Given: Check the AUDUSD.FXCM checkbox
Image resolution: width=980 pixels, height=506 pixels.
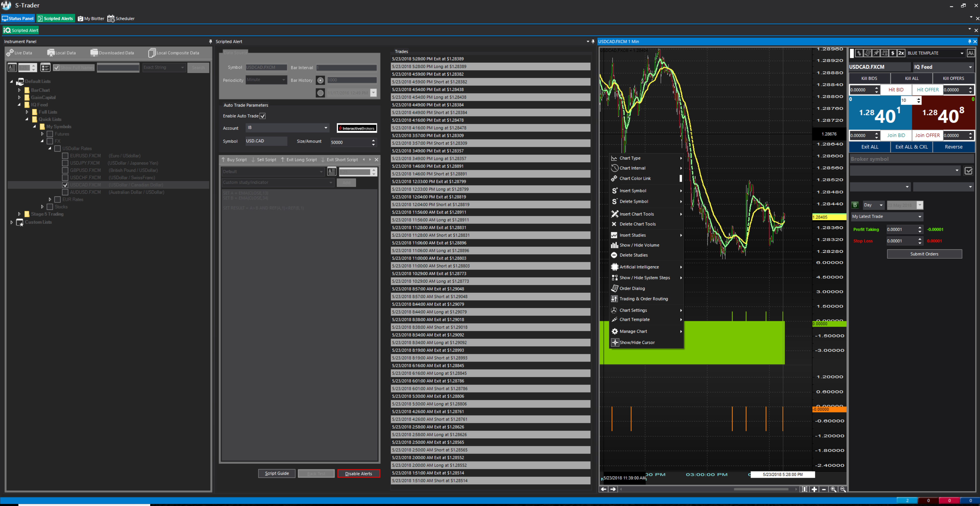Looking at the screenshot, I should click(x=65, y=192).
